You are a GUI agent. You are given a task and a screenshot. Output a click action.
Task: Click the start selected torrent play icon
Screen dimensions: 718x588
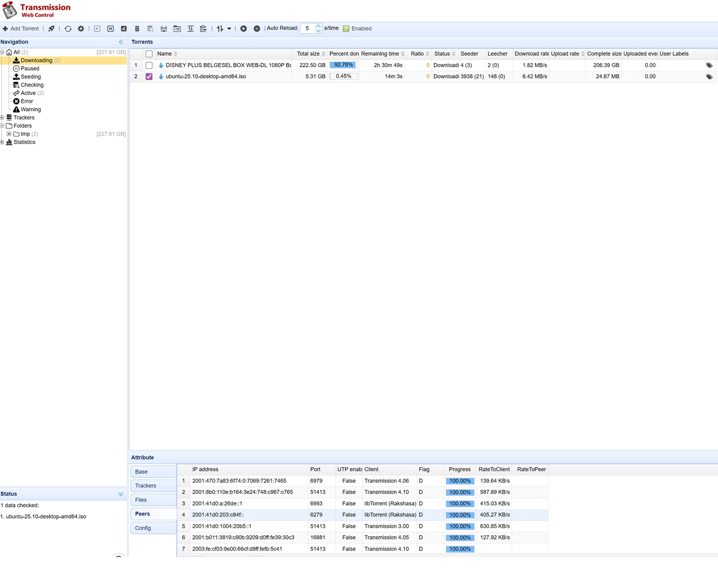point(97,29)
